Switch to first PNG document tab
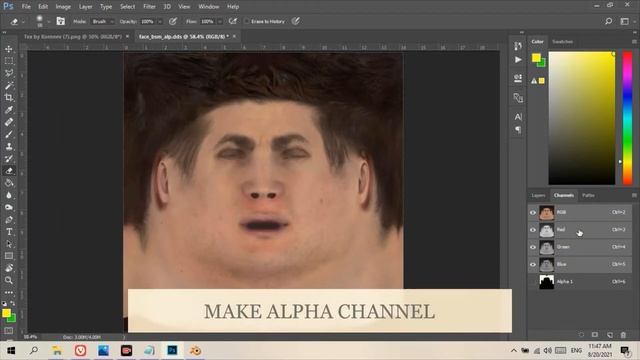This screenshot has height=360, width=640. coord(73,36)
